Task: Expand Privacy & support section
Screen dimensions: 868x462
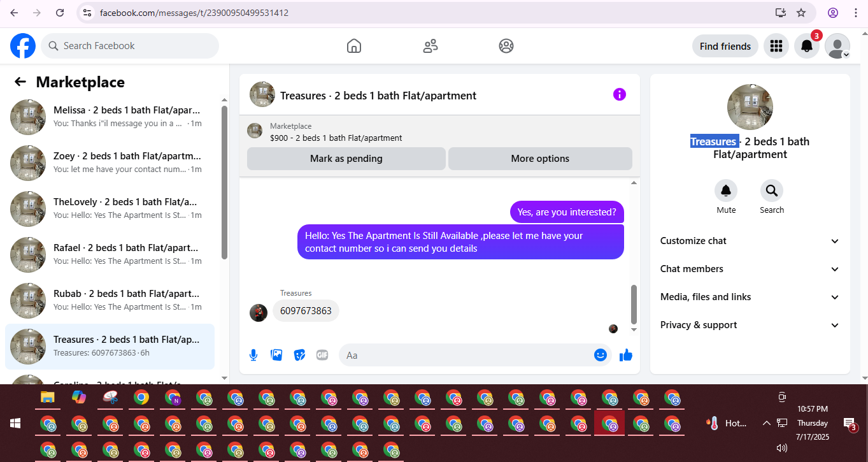Action: [x=750, y=325]
